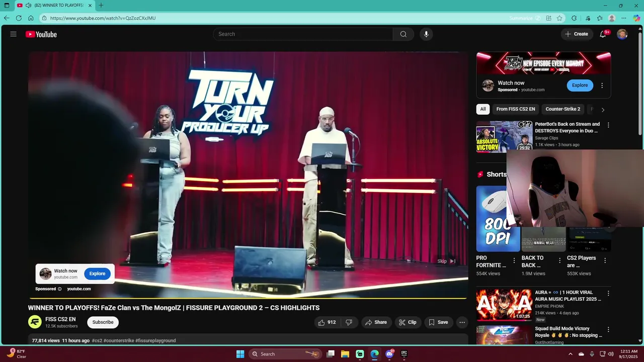
Task: Open the browser profile icon
Action: (x=612, y=18)
